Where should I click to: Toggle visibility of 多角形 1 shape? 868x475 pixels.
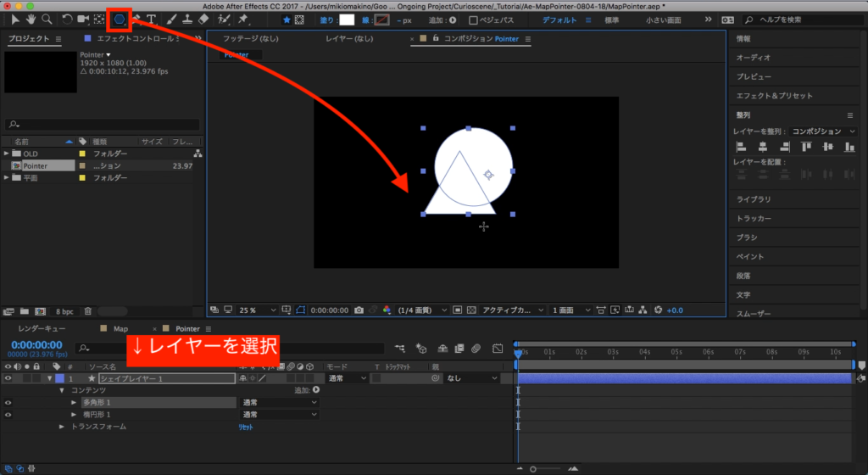pyautogui.click(x=8, y=402)
